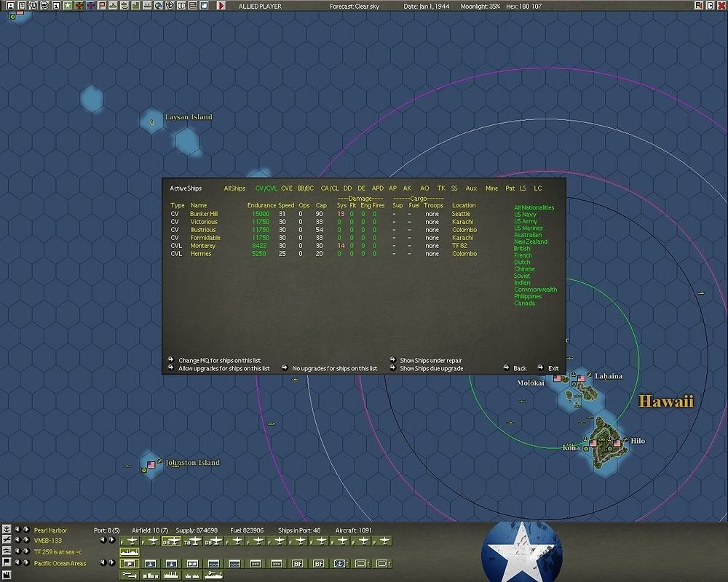Screen dimensions: 728x582
Task: Select the first F fighter unit icon
Action: click(x=129, y=541)
